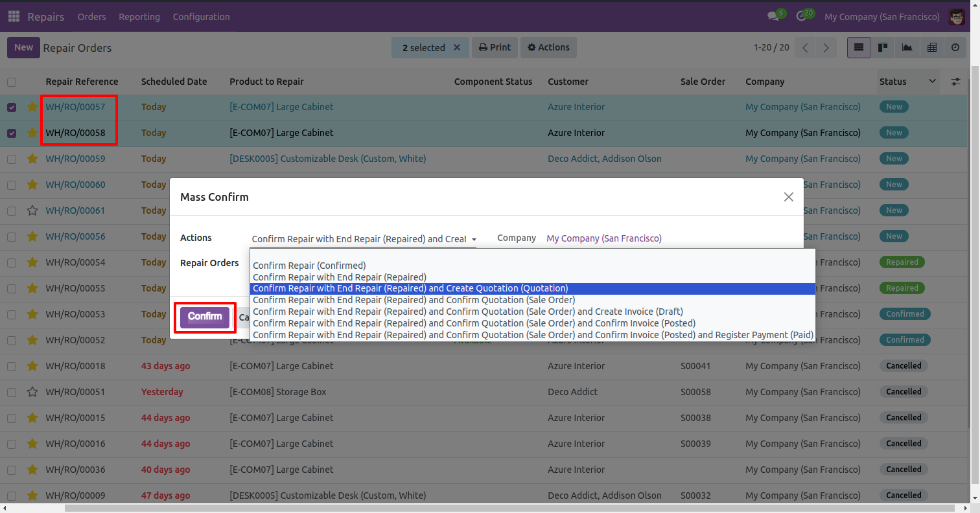Toggle favorite star for WH/RO/00061
The height and width of the screenshot is (513, 980).
click(x=32, y=211)
